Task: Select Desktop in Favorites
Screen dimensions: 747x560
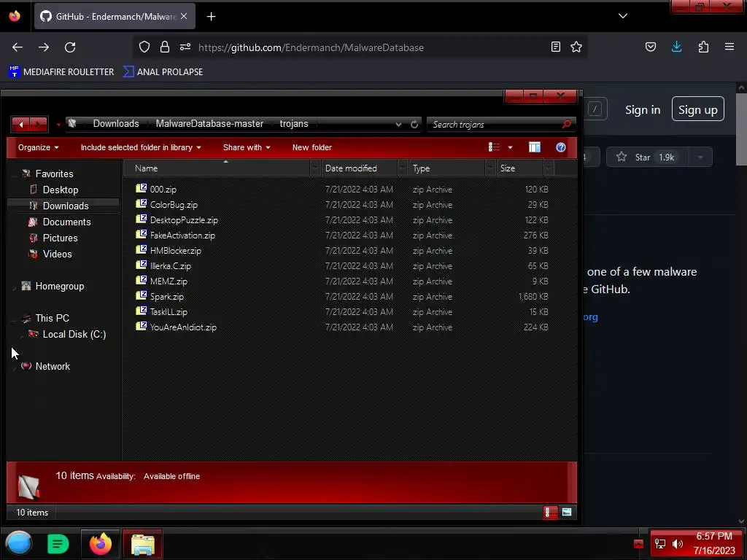Action: click(60, 190)
